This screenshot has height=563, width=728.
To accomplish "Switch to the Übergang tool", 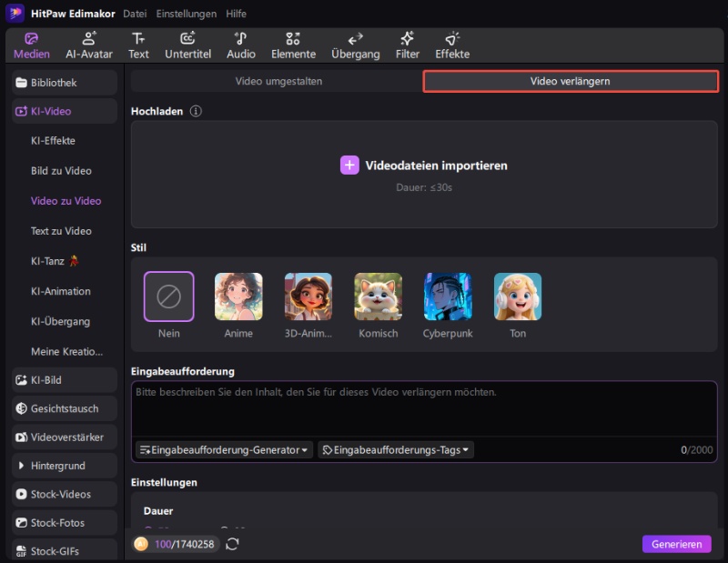I will point(356,45).
